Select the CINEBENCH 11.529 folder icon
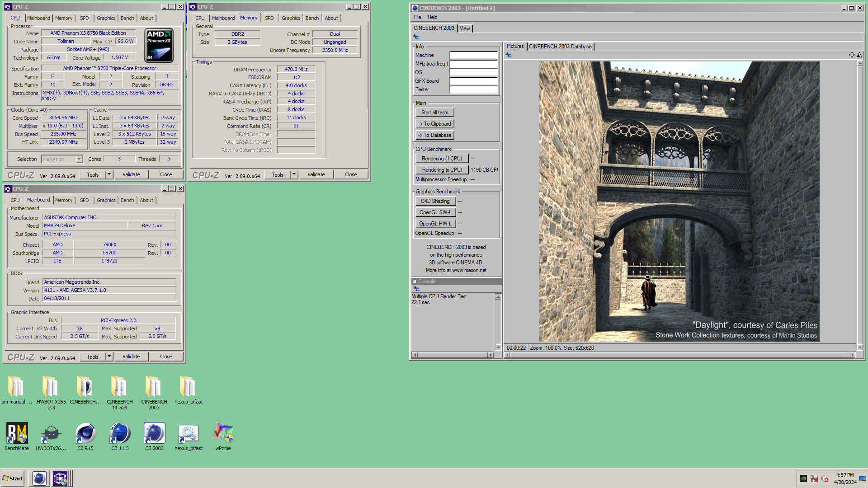Screen dimensions: 868x488 coord(120,393)
